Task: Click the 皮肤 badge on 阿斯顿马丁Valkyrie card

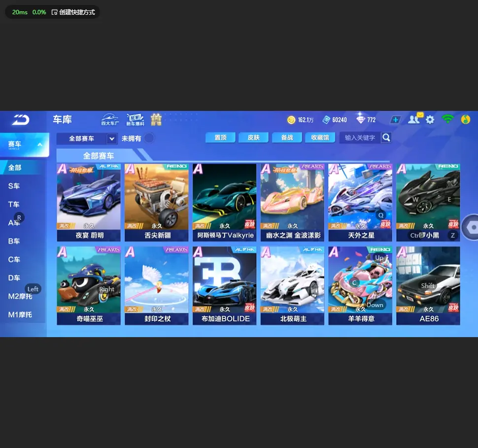Action: 250,224
